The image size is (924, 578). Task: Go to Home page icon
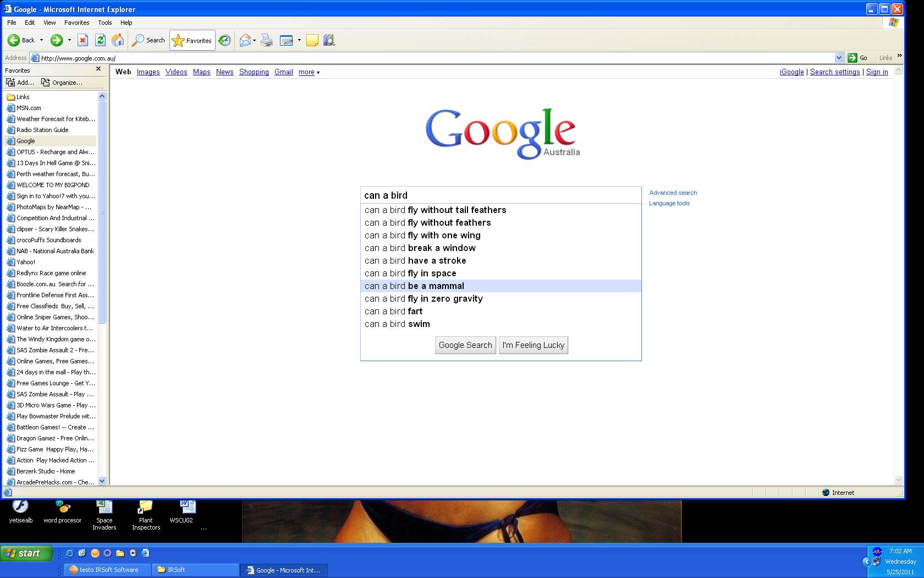pyautogui.click(x=118, y=40)
